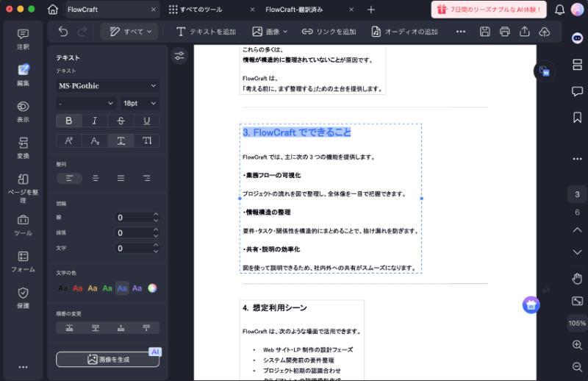The width and height of the screenshot is (588, 381).
Task: Click the 7日間 AI trial promo banner
Action: (489, 10)
